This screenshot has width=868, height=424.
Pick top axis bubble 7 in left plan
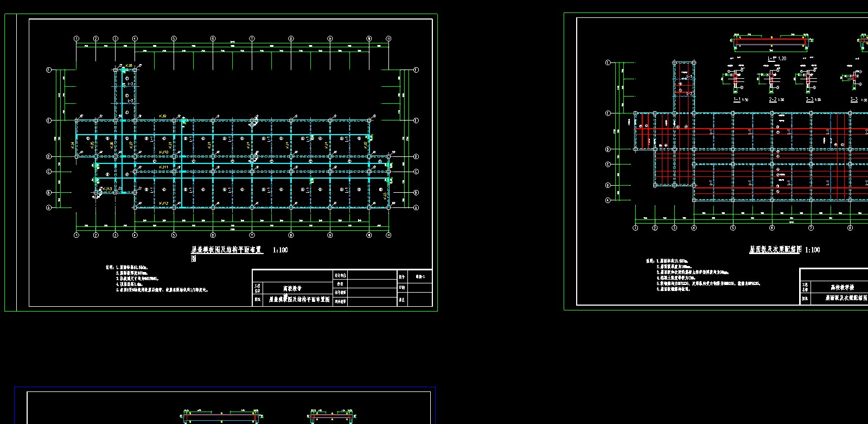point(252,39)
